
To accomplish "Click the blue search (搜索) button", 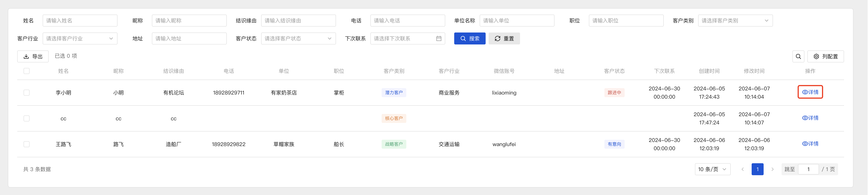I will point(469,39).
